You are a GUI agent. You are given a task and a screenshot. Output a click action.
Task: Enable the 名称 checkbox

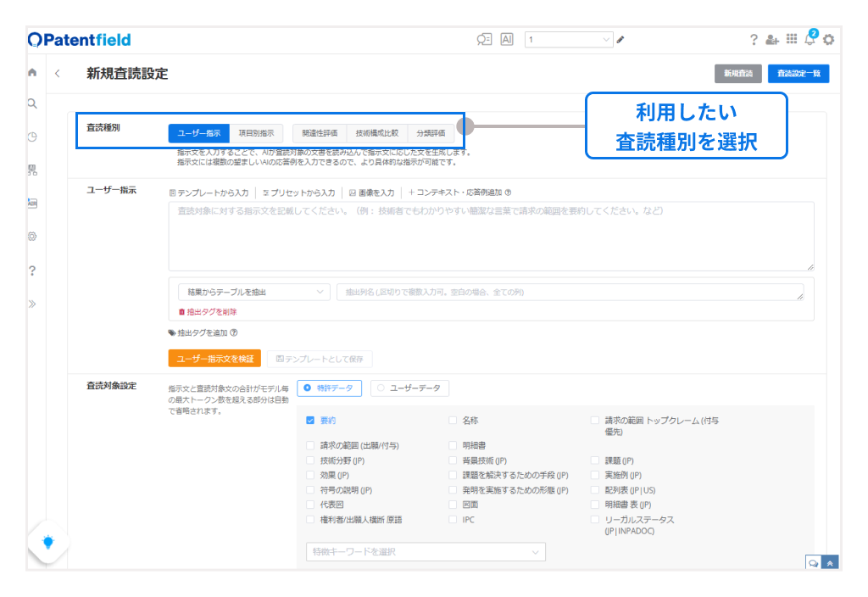(x=453, y=420)
